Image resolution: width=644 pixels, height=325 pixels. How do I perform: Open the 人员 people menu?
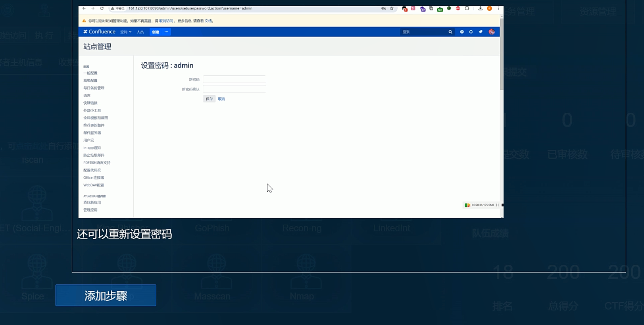point(140,32)
